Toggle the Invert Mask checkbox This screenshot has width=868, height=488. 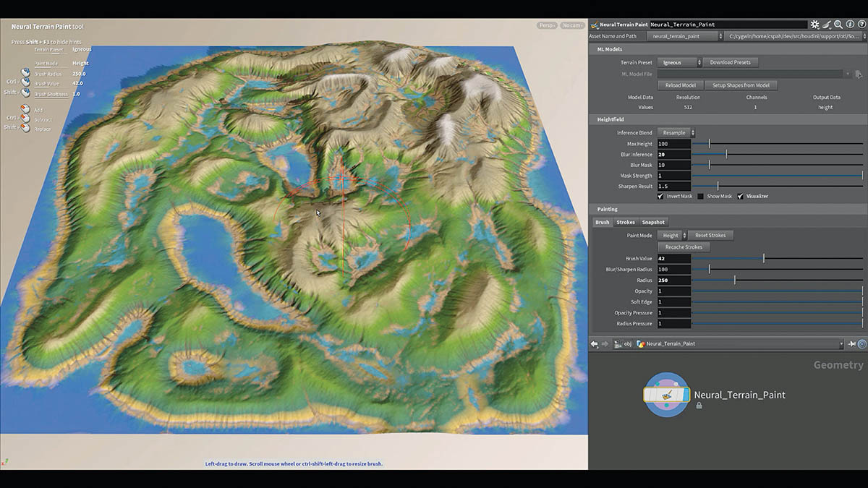661,196
